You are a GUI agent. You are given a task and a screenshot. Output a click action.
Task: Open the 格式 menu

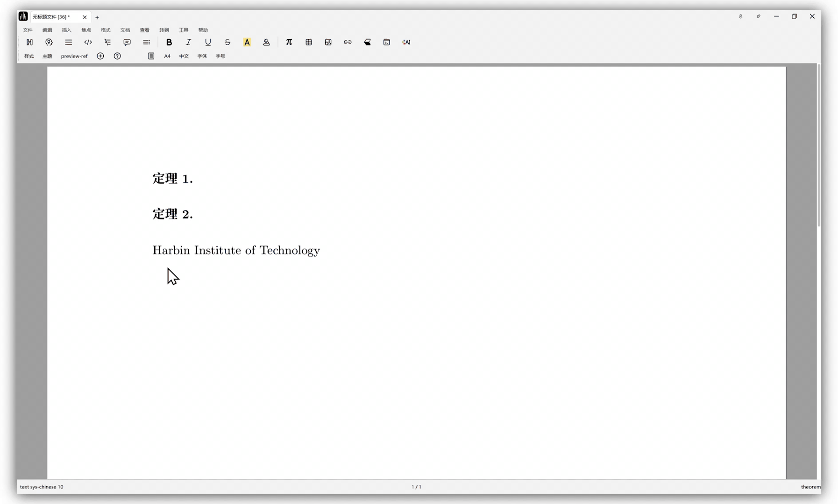coord(106,30)
